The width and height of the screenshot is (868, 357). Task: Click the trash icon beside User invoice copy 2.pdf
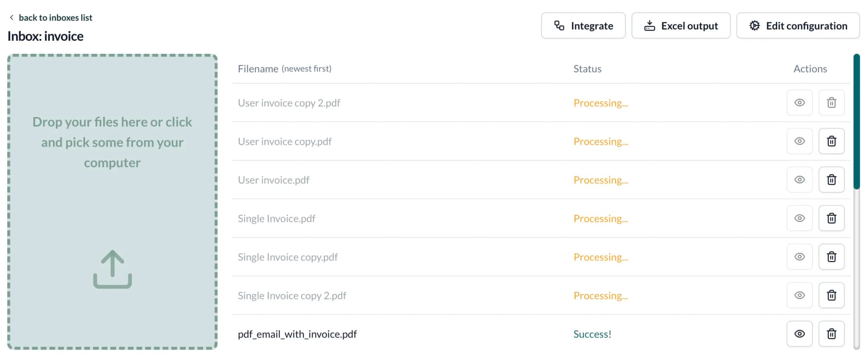click(831, 103)
